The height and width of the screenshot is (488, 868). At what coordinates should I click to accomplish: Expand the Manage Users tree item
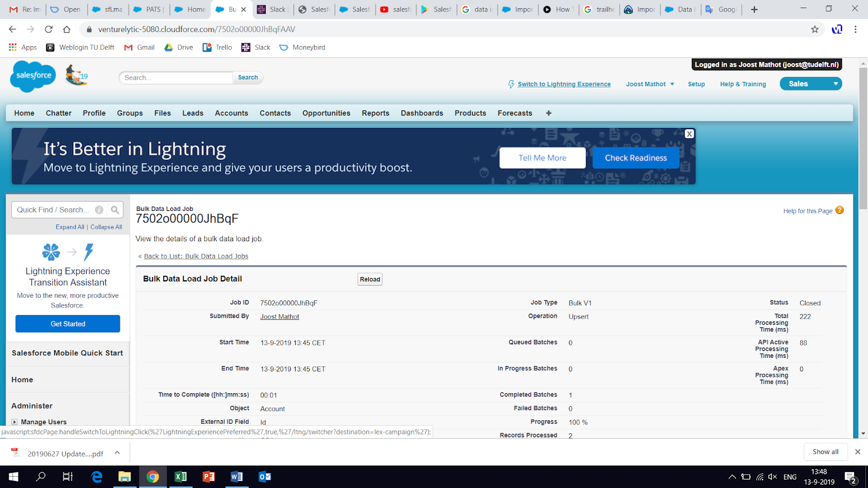15,422
